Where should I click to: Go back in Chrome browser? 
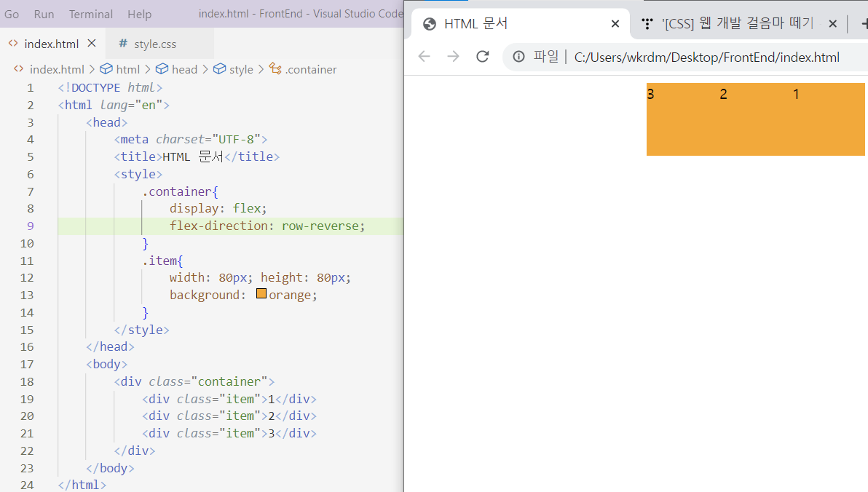(x=424, y=57)
